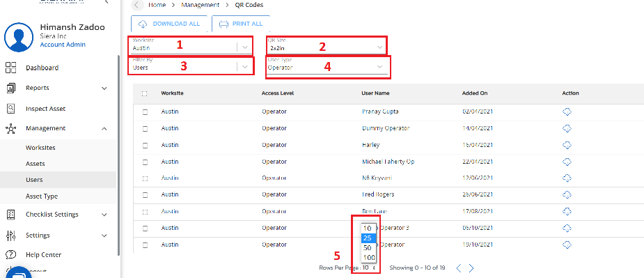Viewport: 644px width, 278px height.
Task: Check the Fred Rogers row checkbox
Action: click(x=145, y=194)
